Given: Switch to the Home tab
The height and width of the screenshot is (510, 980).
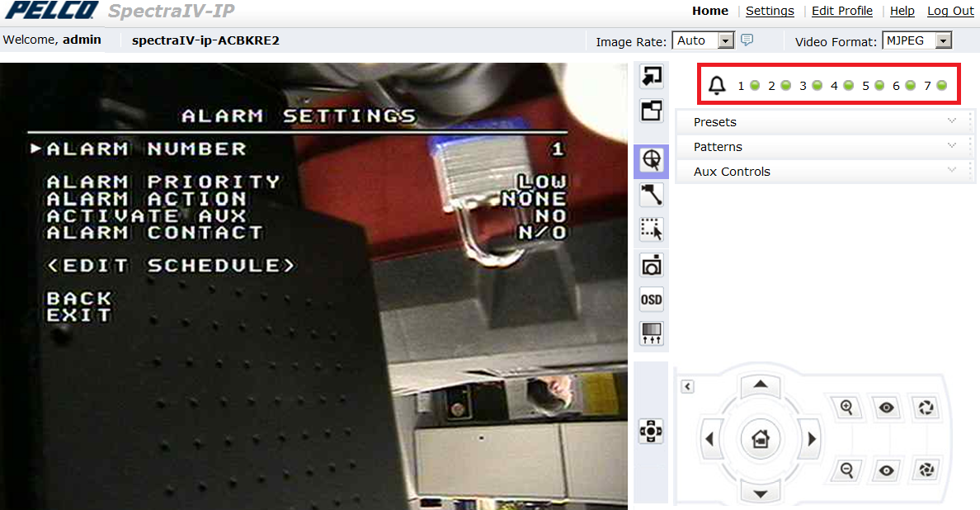Looking at the screenshot, I should (710, 11).
